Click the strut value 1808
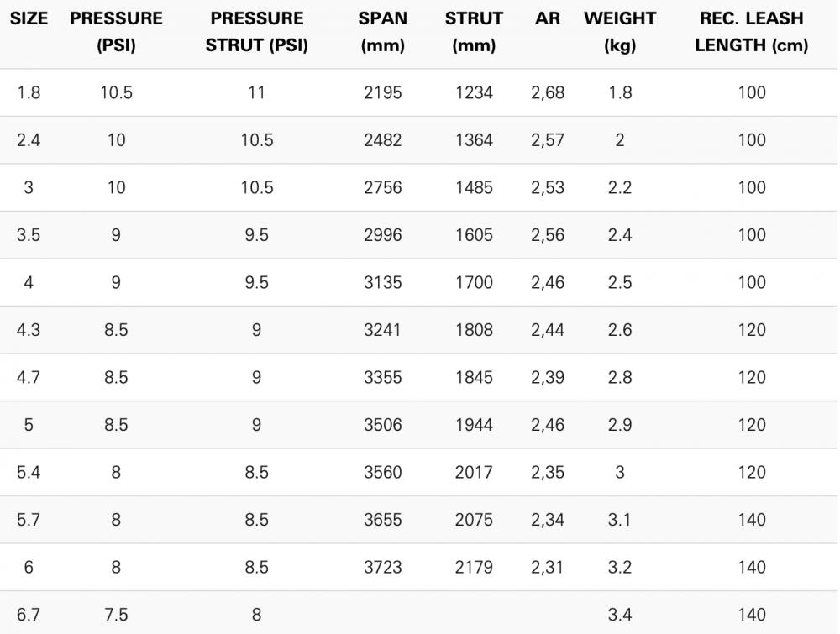Screen dimensions: 840x634 [473, 331]
